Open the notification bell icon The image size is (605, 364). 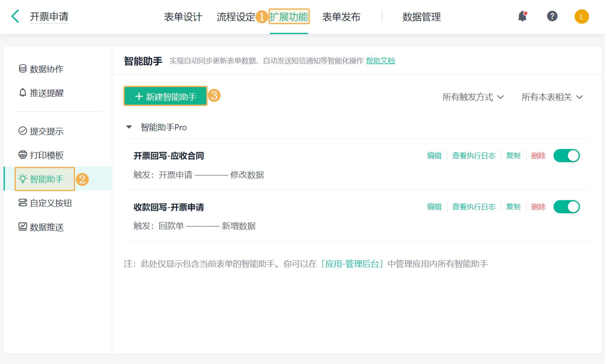tap(522, 16)
